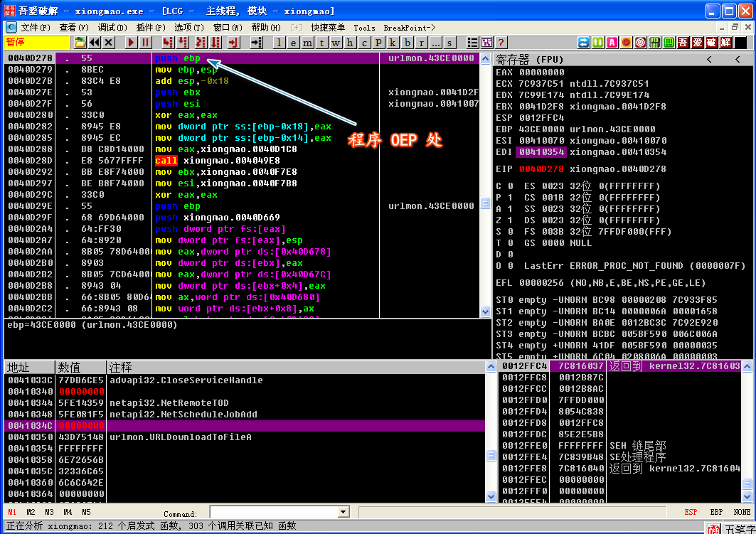Image resolution: width=756 pixels, height=534 pixels.
Task: Click the red run program play icon
Action: click(x=131, y=43)
